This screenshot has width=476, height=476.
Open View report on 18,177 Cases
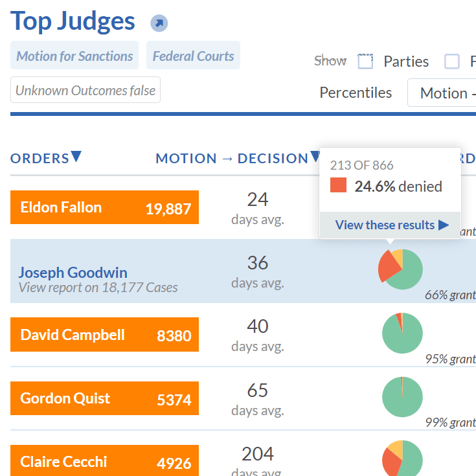click(x=98, y=288)
